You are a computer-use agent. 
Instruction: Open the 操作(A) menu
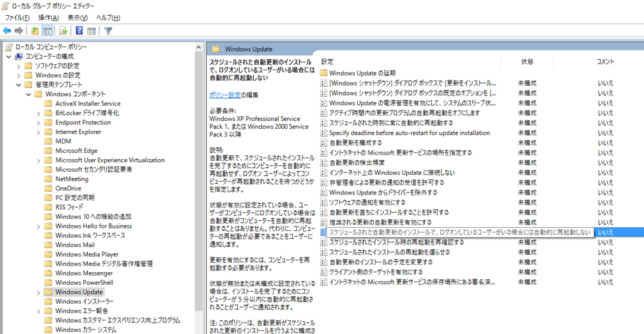pos(48,18)
